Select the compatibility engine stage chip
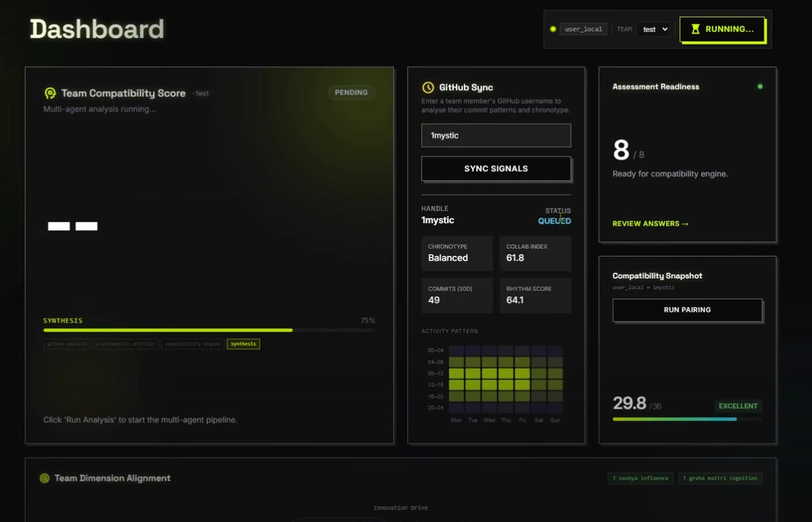 [192, 344]
